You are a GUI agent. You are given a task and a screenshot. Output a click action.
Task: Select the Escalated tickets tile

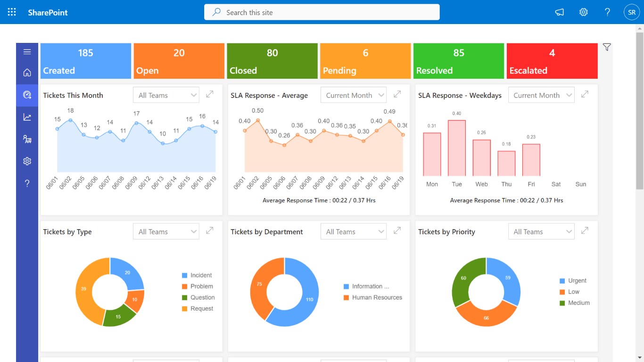coord(552,61)
